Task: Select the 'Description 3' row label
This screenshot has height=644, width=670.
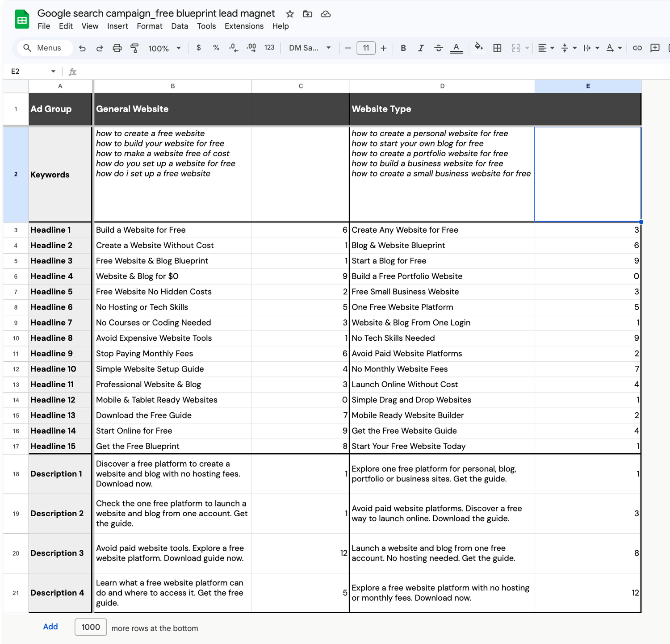Action: (x=60, y=553)
